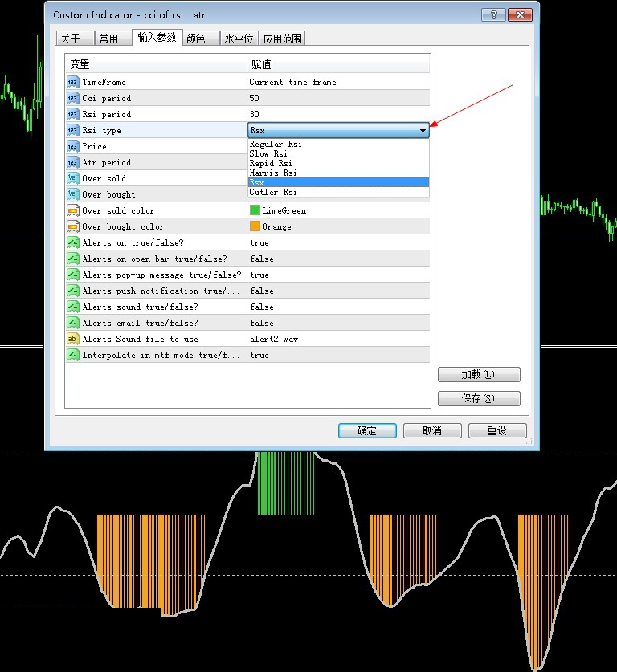Click 'Alerts on open bar' value false

click(338, 259)
